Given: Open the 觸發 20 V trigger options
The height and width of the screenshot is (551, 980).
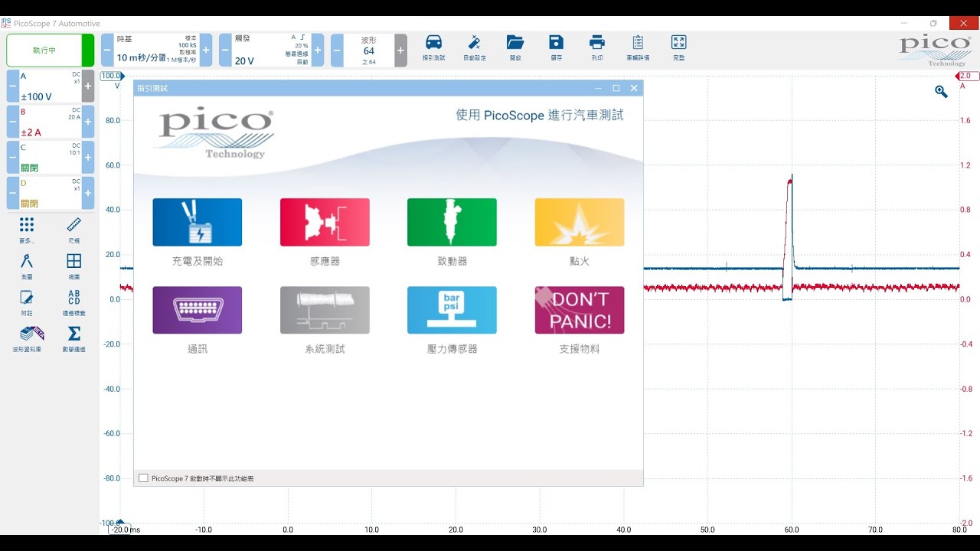Looking at the screenshot, I should point(271,50).
